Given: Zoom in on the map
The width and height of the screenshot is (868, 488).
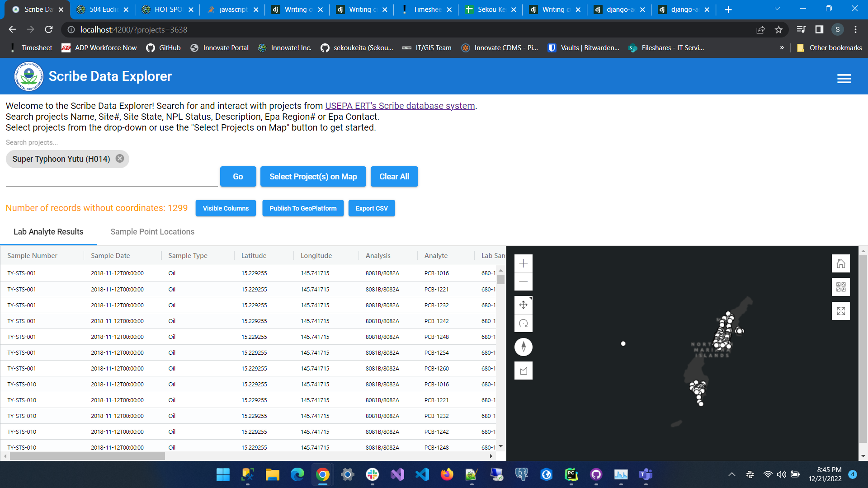Looking at the screenshot, I should (x=524, y=263).
